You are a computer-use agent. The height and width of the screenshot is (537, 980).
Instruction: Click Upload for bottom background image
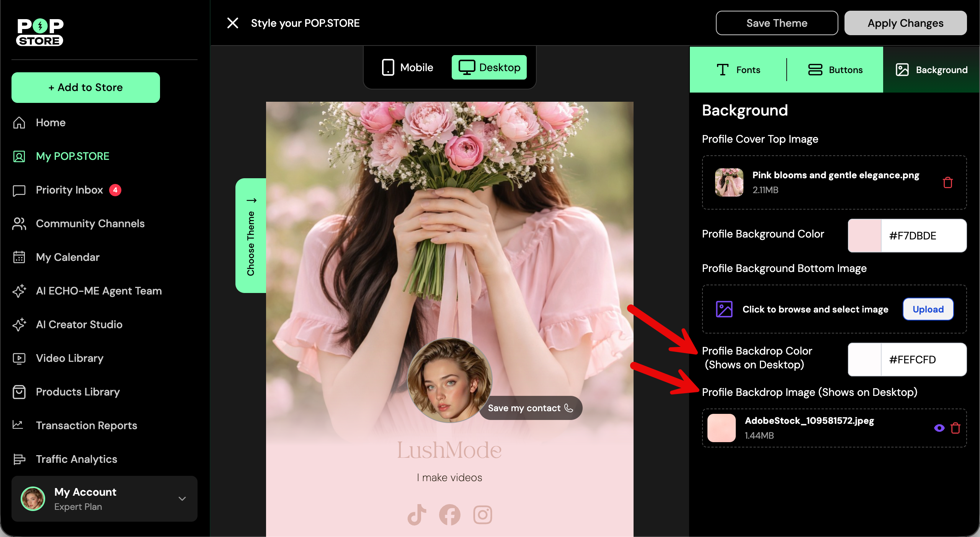928,309
